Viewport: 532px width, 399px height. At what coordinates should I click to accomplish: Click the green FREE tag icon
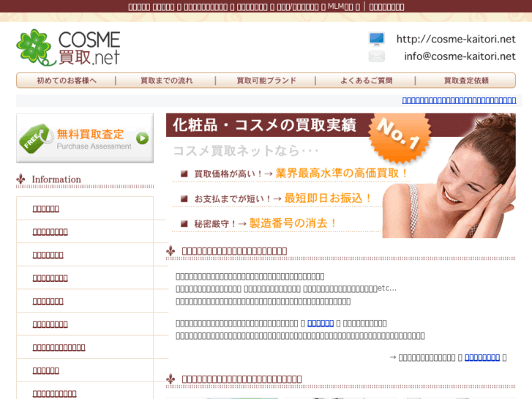coord(36,138)
